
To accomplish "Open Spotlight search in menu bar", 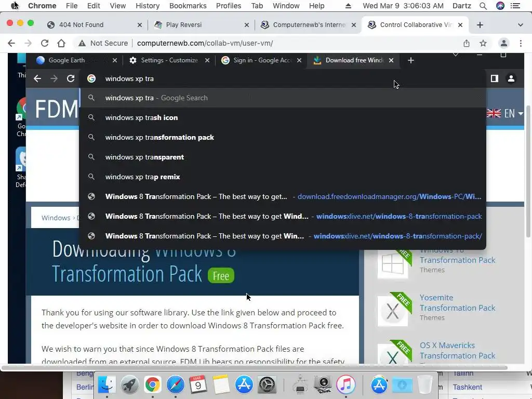I will (x=483, y=6).
